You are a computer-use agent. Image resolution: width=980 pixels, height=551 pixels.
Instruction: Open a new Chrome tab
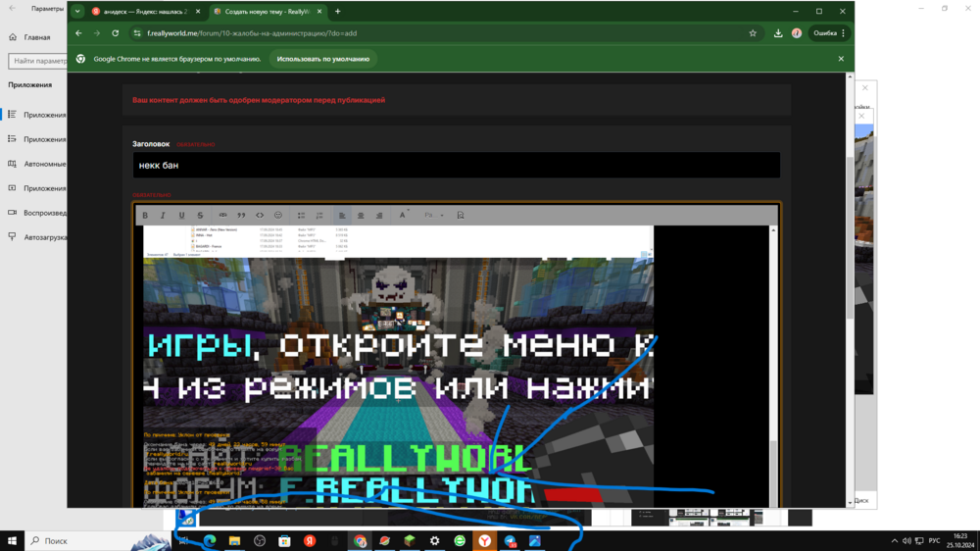(337, 11)
